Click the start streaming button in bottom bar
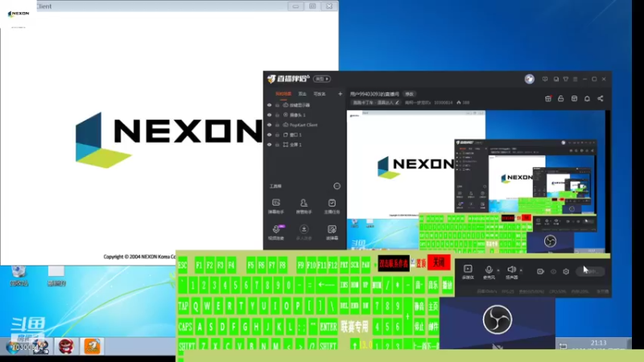Screen dimensions: 644x362 click(590, 271)
